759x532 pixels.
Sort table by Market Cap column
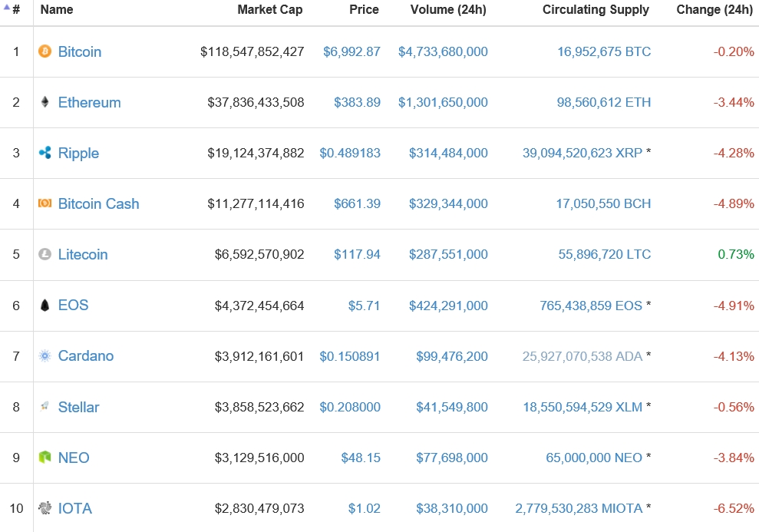coord(269,10)
